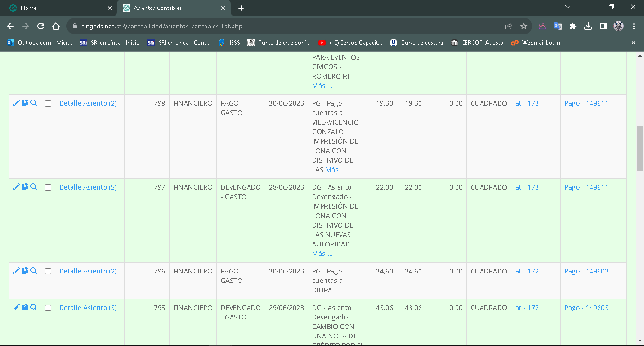This screenshot has width=644, height=346.
Task: Open the 'Pago - 149603' link for entry 796
Action: coord(586,271)
